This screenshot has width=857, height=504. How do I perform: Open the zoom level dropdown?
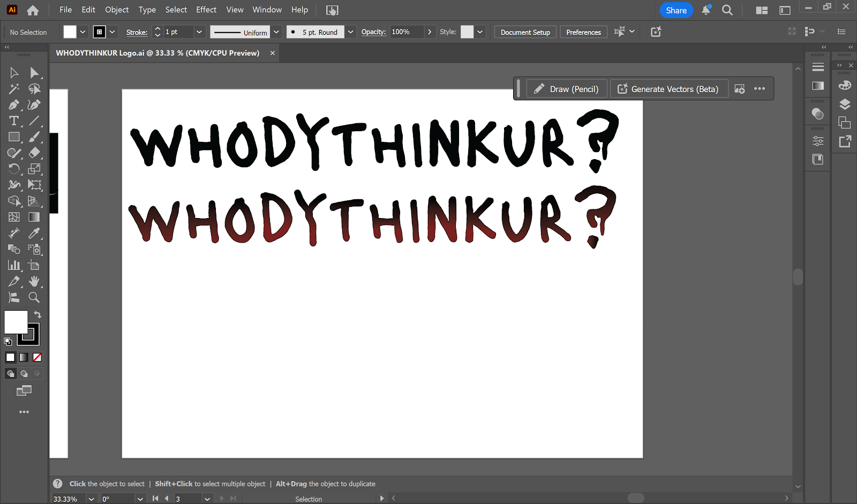click(92, 499)
